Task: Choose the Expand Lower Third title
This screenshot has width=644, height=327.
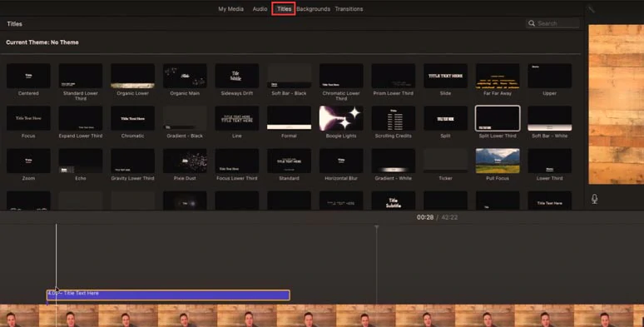Action: [x=81, y=118]
